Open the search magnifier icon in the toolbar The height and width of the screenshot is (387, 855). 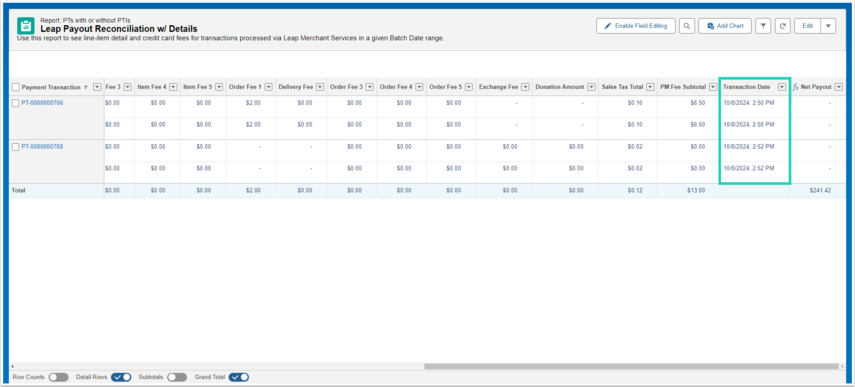click(x=687, y=26)
